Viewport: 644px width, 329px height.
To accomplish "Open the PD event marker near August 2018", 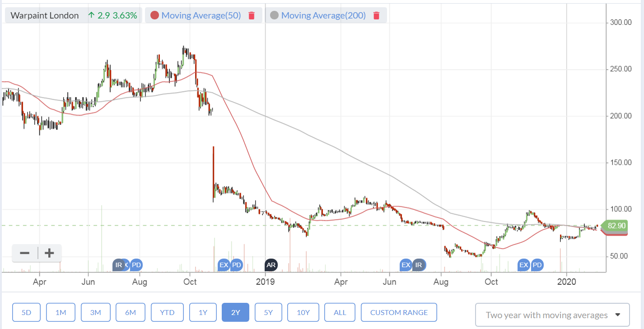I will 137,265.
